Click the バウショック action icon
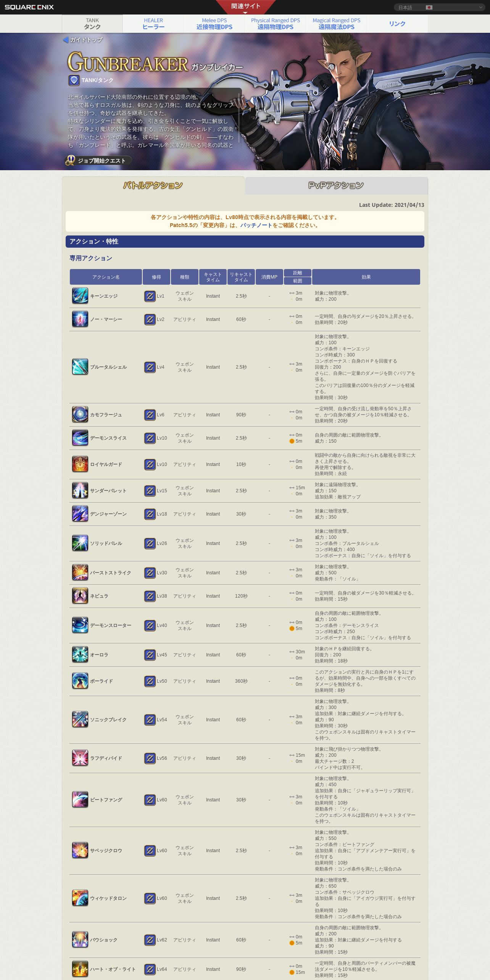 pos(80,940)
